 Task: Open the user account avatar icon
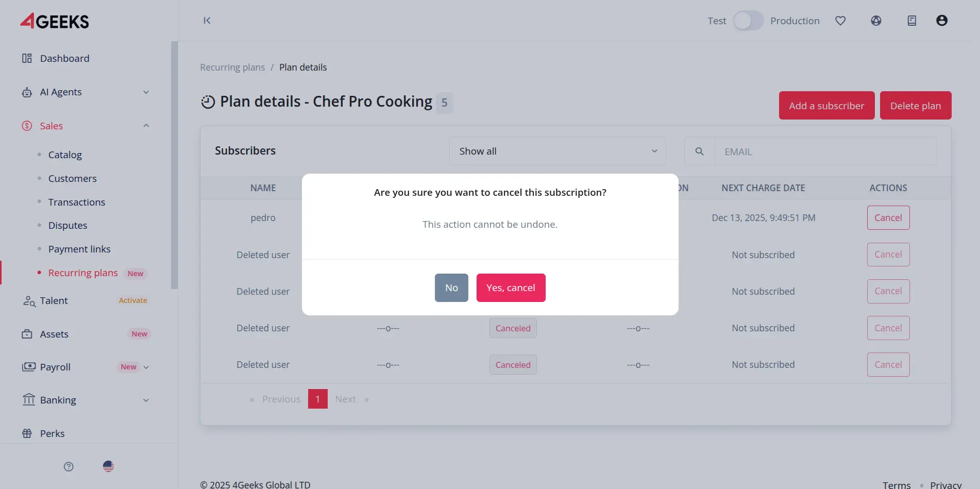point(942,21)
